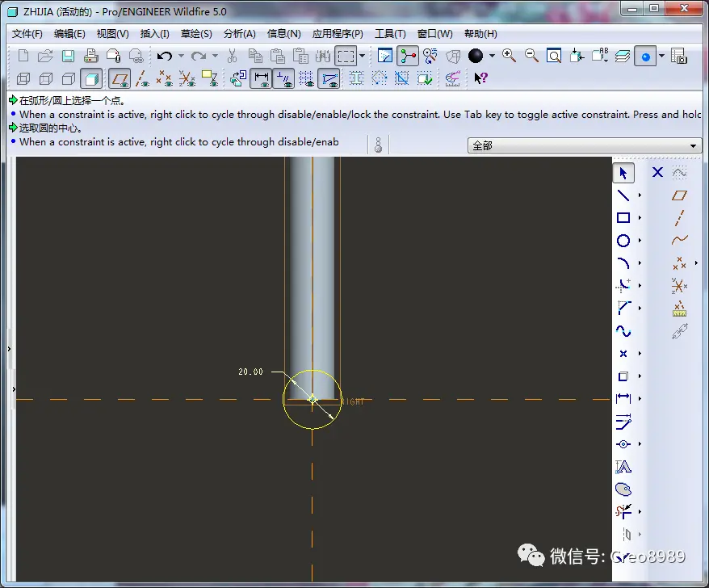Click the zoom in magnifier icon
The height and width of the screenshot is (588, 709).
pos(510,56)
